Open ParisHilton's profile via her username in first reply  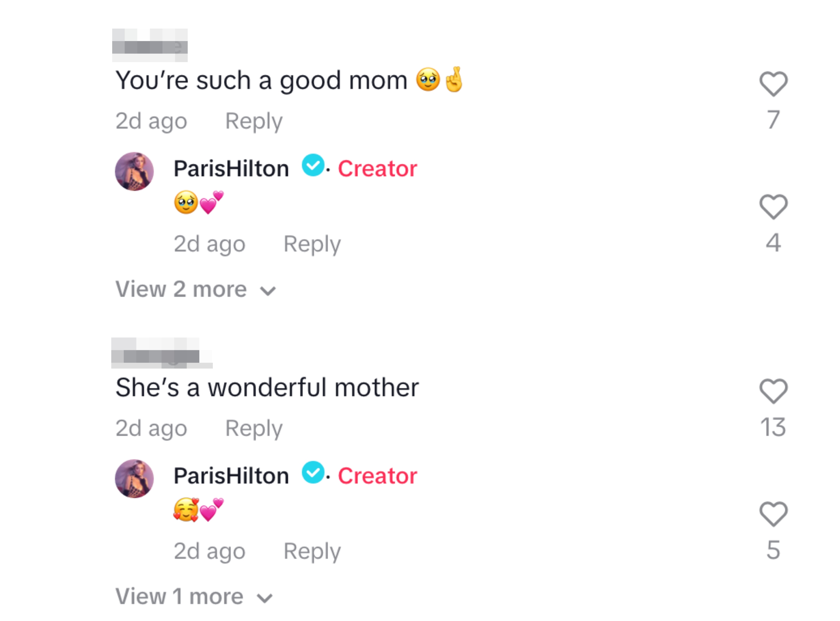click(x=231, y=168)
